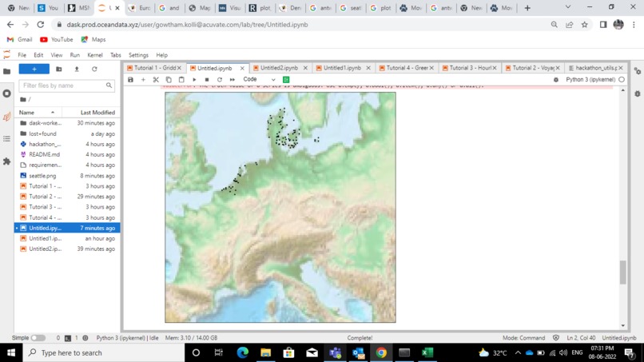The width and height of the screenshot is (644, 362).
Task: Click the new launcher blue plus button
Action: click(34, 69)
